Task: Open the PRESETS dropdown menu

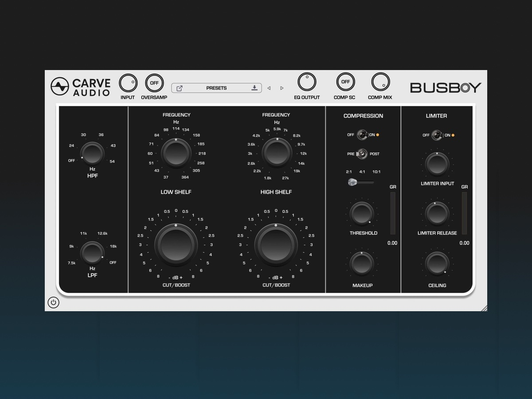Action: coord(216,88)
